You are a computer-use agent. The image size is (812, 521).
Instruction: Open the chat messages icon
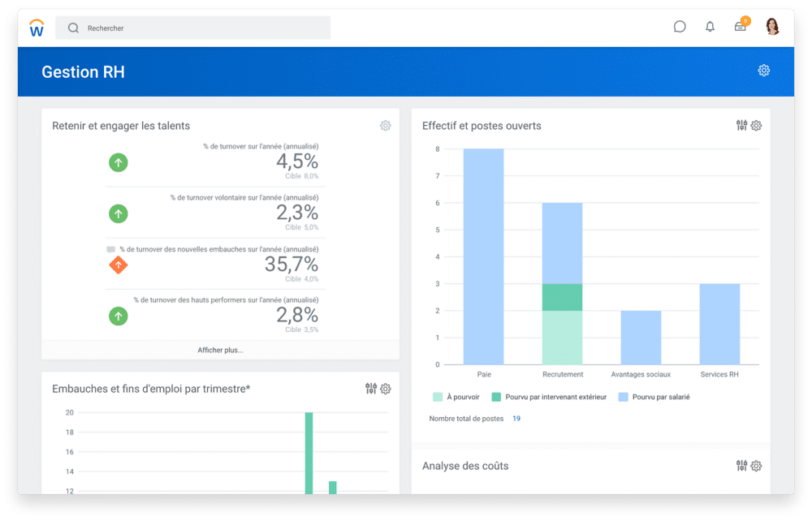tap(680, 27)
